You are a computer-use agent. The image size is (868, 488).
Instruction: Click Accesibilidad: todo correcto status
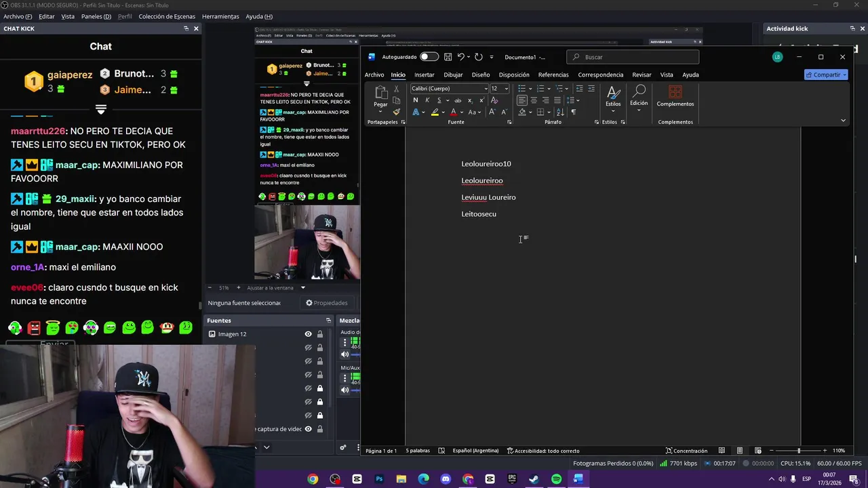(543, 451)
